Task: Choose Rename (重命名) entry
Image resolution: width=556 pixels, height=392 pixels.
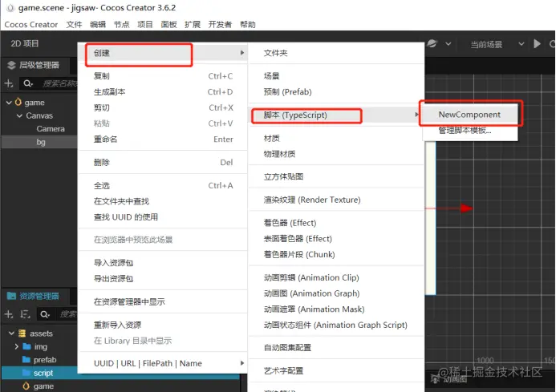Action: click(163, 139)
